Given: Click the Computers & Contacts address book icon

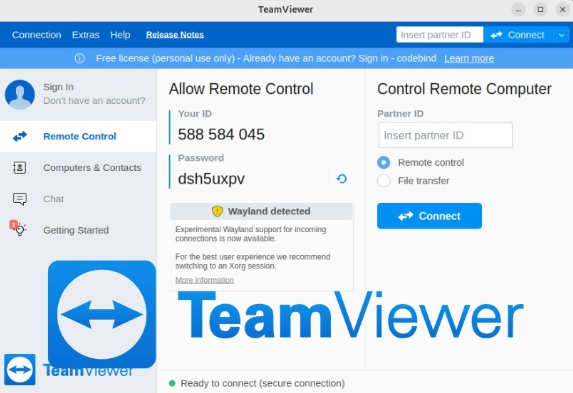Looking at the screenshot, I should (x=19, y=168).
